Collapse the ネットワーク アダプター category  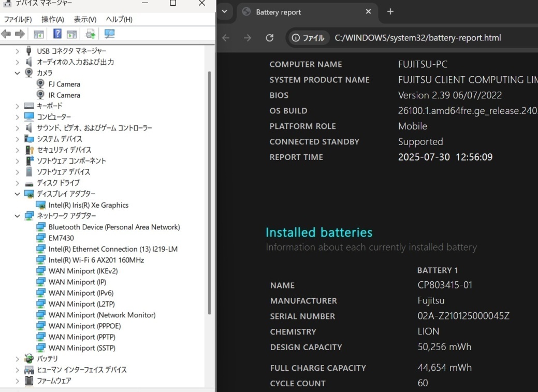[x=18, y=216]
